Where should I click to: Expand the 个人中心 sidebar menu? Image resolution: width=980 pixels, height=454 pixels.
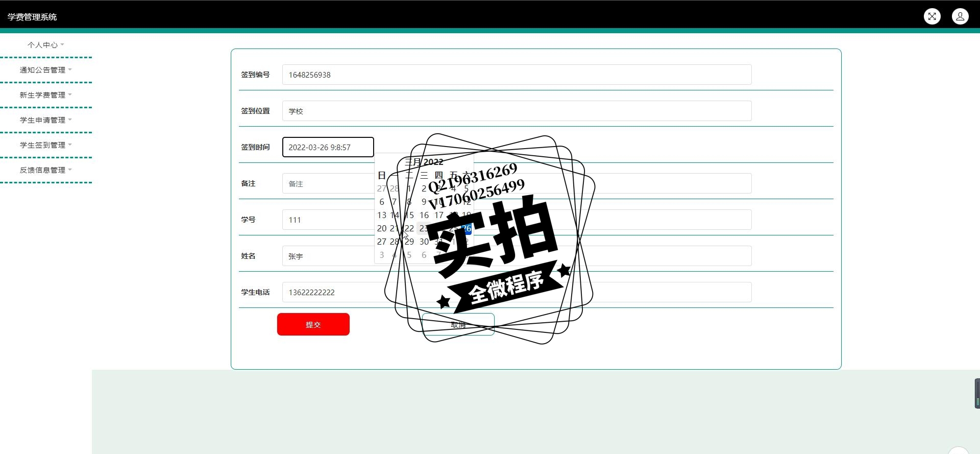(46, 45)
